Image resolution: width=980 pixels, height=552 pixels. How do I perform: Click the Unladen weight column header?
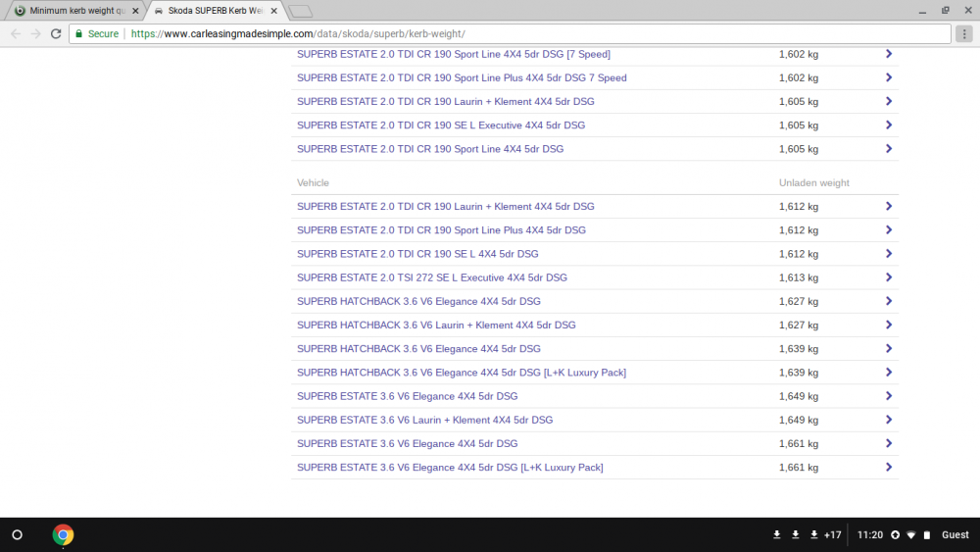(x=813, y=183)
